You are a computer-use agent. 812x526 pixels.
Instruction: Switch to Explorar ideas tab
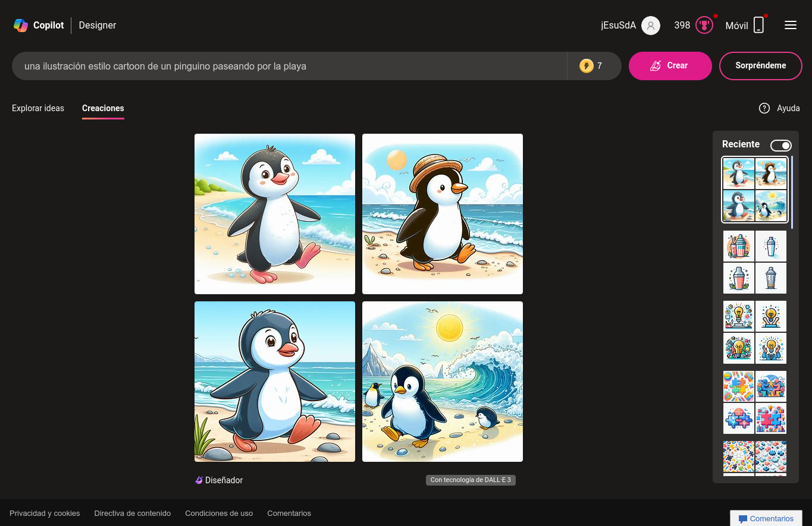[38, 108]
